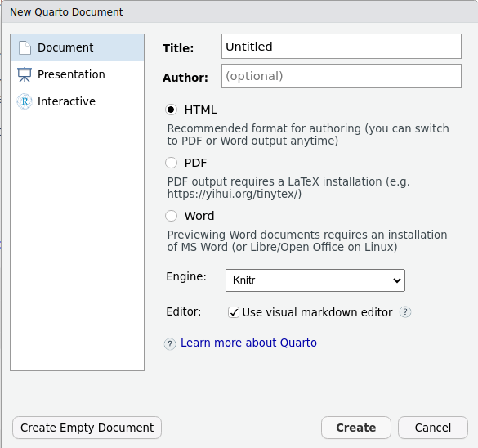Select the Word output format radio button

click(x=171, y=216)
